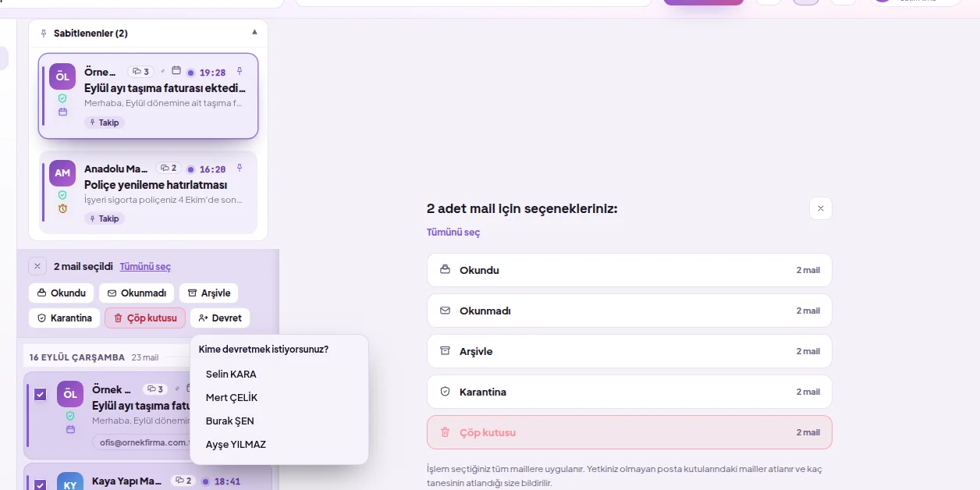Image resolution: width=980 pixels, height=490 pixels.
Task: Click the pin icon on Eylül ayı faturası mail
Action: pyautogui.click(x=240, y=71)
